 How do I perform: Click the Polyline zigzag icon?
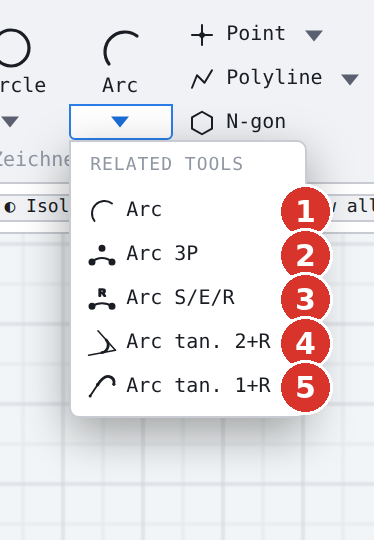click(x=202, y=79)
